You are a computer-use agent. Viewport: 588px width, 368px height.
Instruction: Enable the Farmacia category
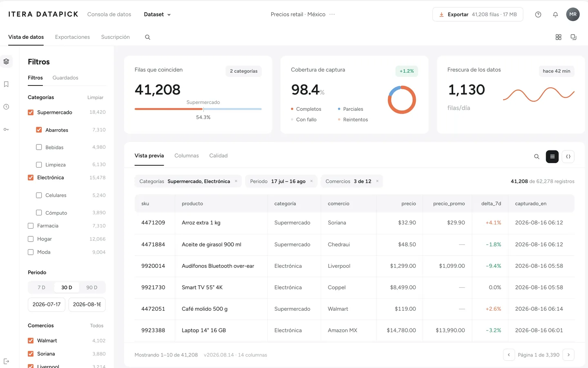point(31,226)
